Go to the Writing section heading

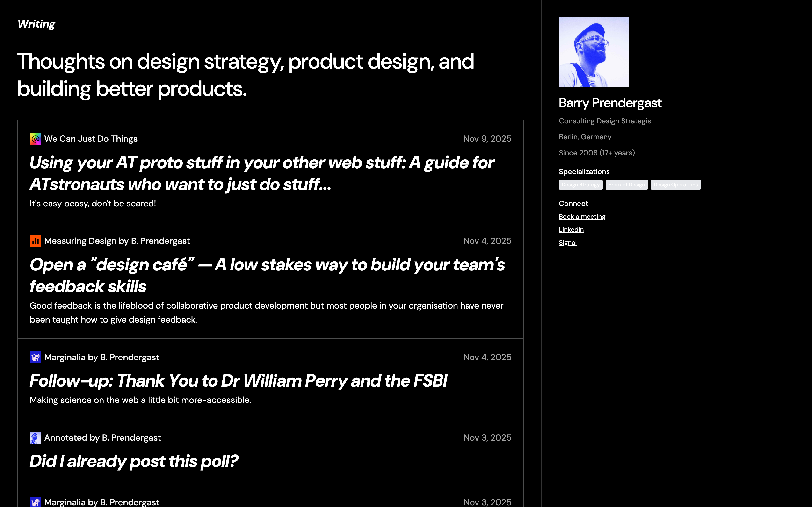pos(36,24)
